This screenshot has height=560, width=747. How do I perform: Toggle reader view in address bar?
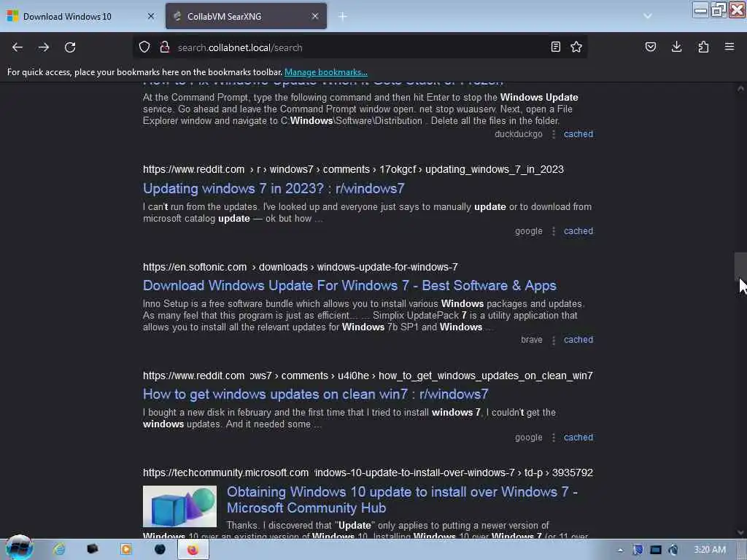click(x=555, y=47)
